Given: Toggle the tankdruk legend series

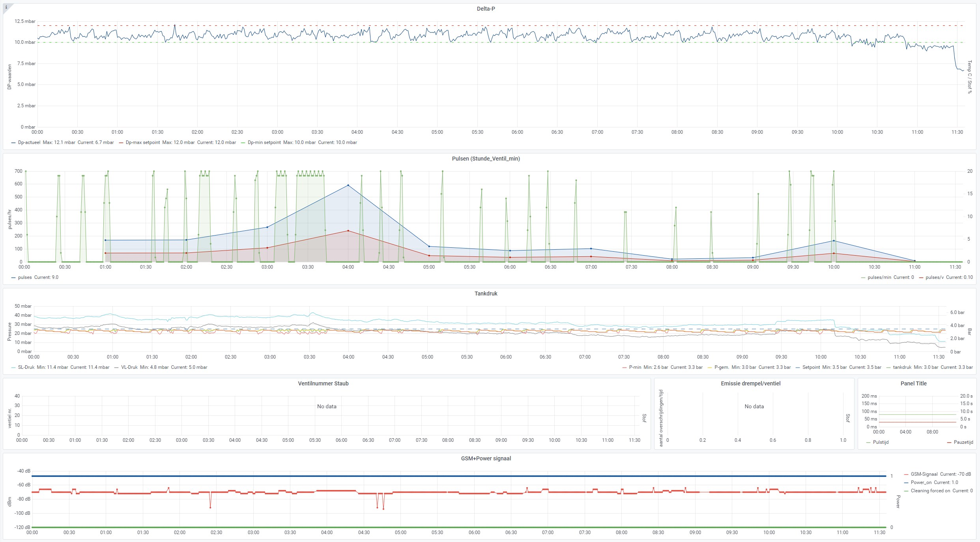Looking at the screenshot, I should [902, 367].
